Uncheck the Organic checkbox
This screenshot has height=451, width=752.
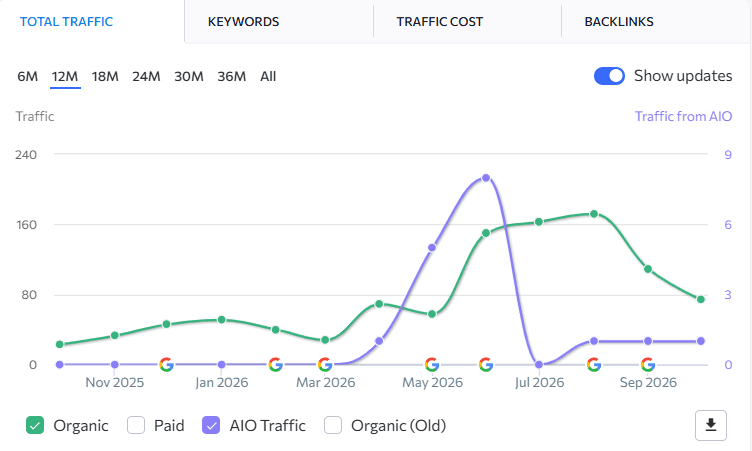coord(35,425)
